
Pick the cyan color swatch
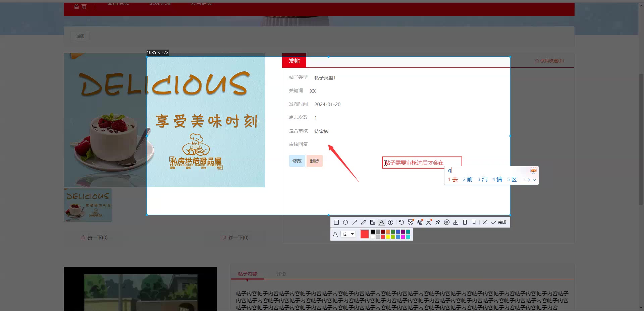(x=408, y=237)
